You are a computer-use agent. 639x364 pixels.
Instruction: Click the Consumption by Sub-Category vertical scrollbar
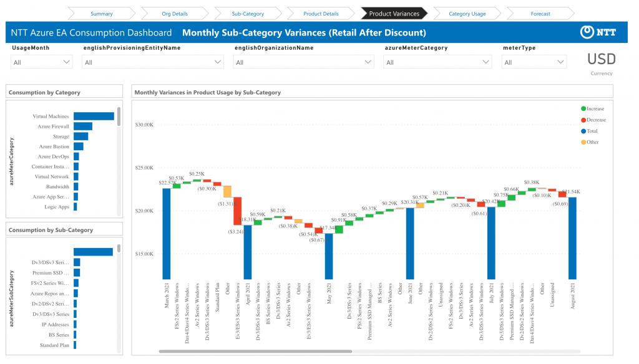pyautogui.click(x=119, y=248)
